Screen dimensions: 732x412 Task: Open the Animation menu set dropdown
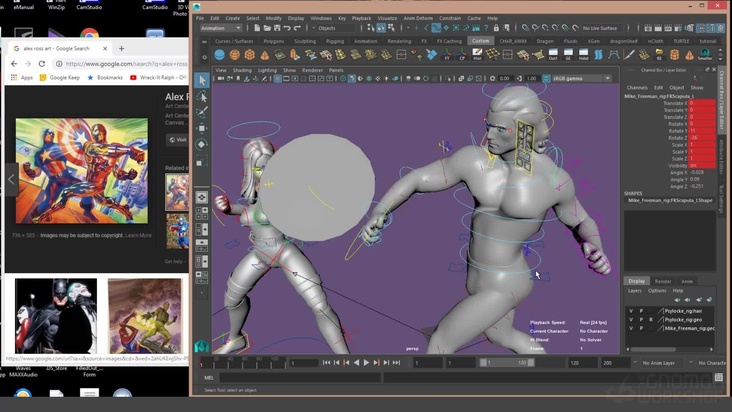(x=221, y=28)
